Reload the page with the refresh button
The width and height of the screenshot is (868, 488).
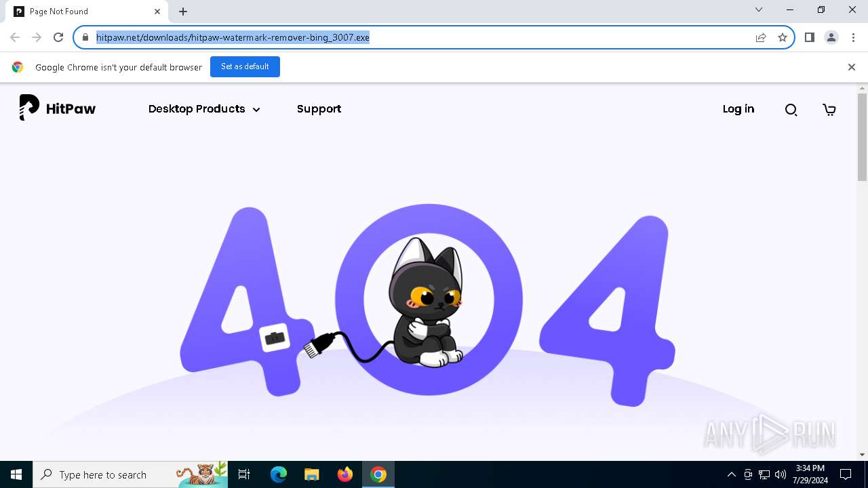pos(58,37)
